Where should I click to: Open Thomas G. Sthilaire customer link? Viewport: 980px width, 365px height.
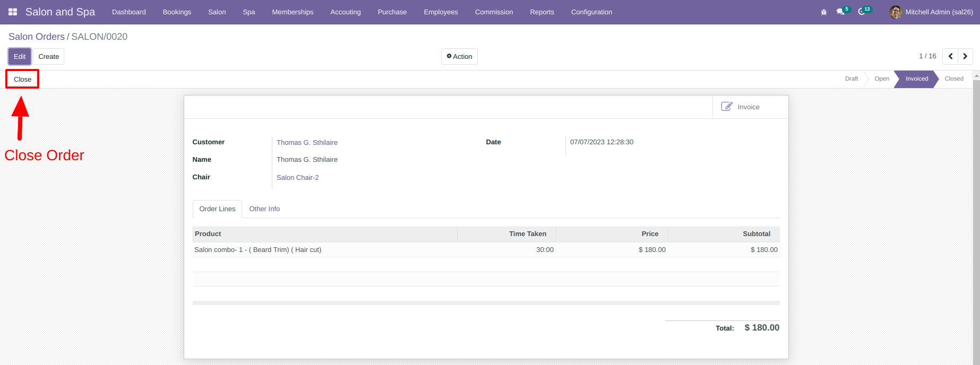307,143
